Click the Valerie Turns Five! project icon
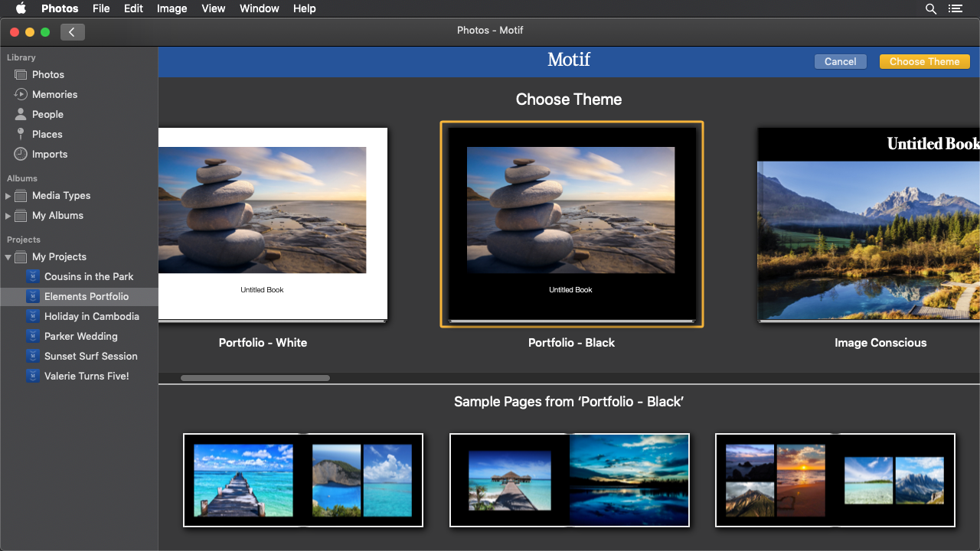980x551 pixels. [32, 376]
